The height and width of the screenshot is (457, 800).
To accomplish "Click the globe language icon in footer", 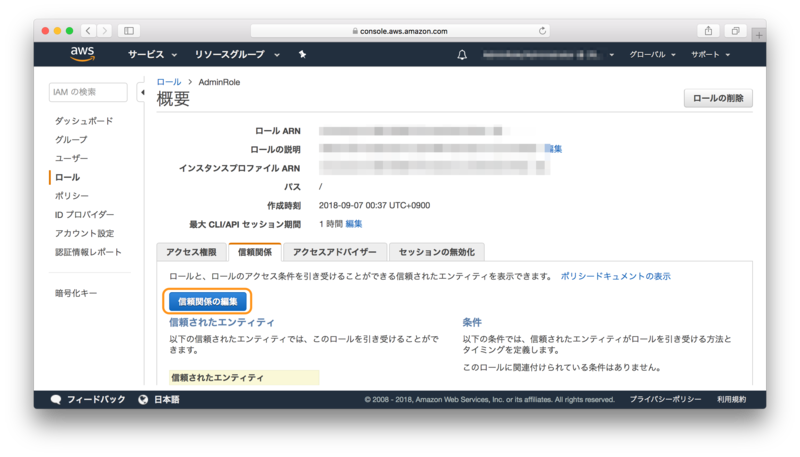I will point(143,399).
